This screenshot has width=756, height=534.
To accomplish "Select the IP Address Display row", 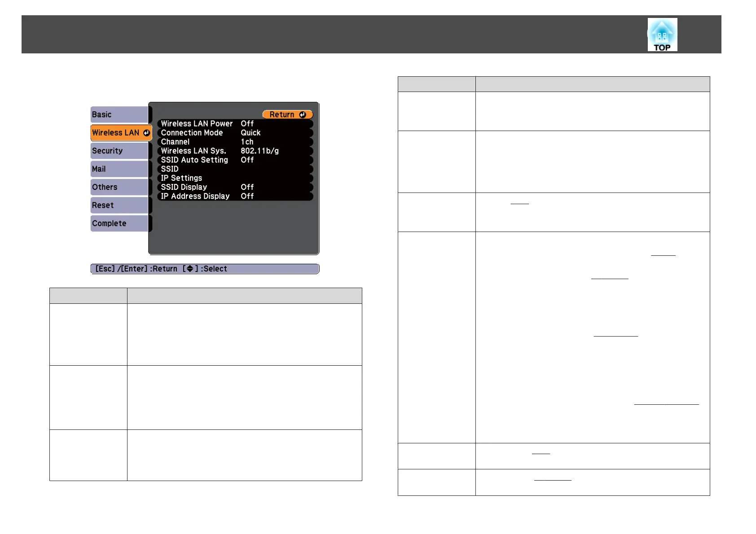I will coord(235,196).
